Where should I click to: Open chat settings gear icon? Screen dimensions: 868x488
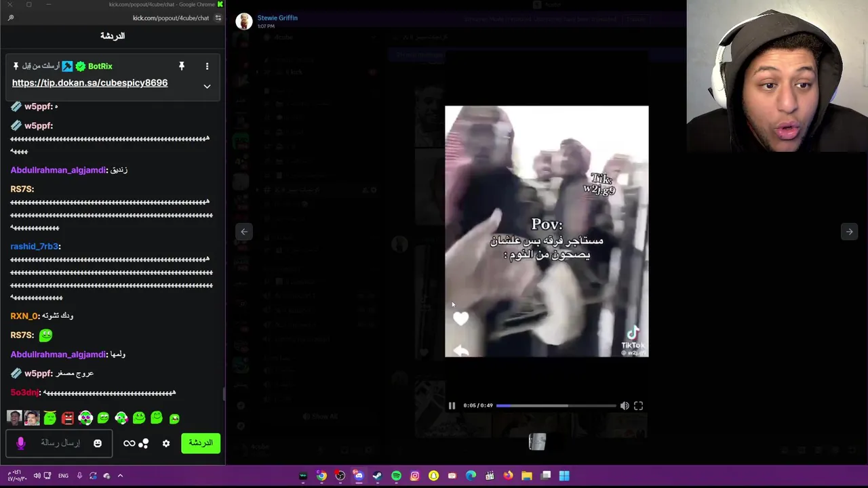166,443
